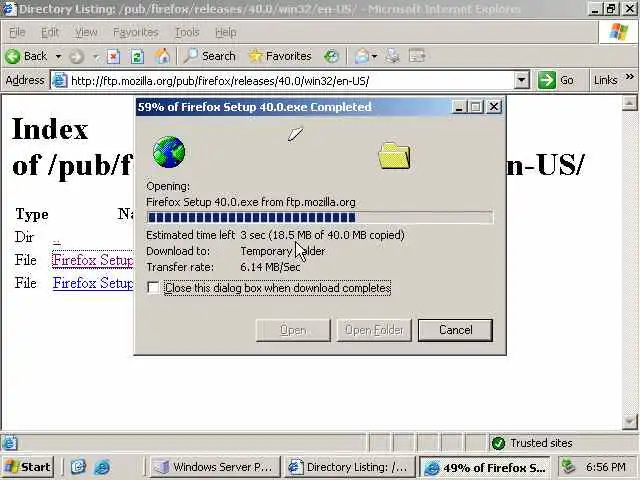Open the Search pane

210,56
